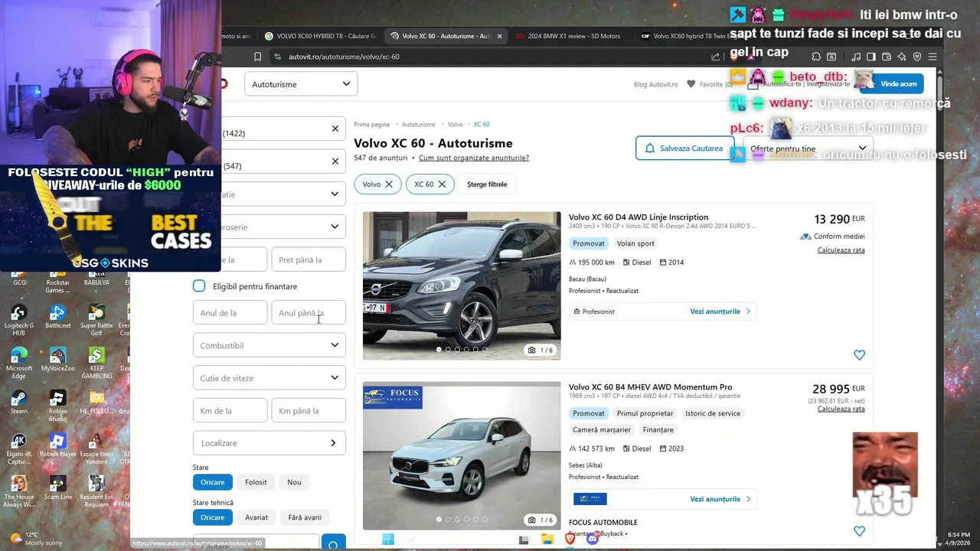980x551 pixels.
Task: Launch Scam Line desktop shortcut
Action: pyautogui.click(x=57, y=488)
